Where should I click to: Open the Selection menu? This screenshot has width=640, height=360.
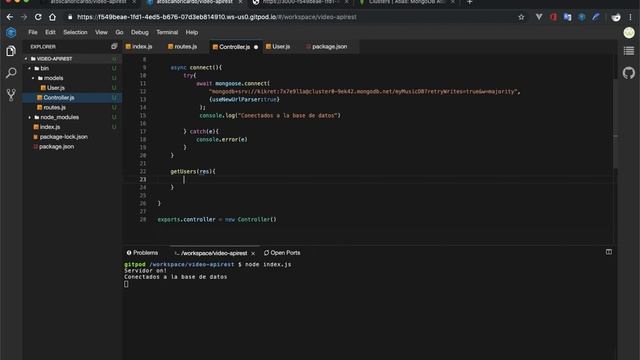75,32
